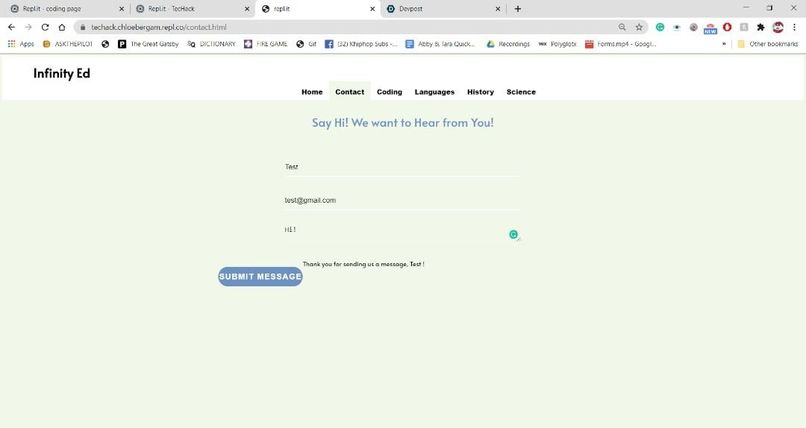Open the ASKTHEPILOT bookmark
This screenshot has width=806, height=428.
(x=68, y=44)
